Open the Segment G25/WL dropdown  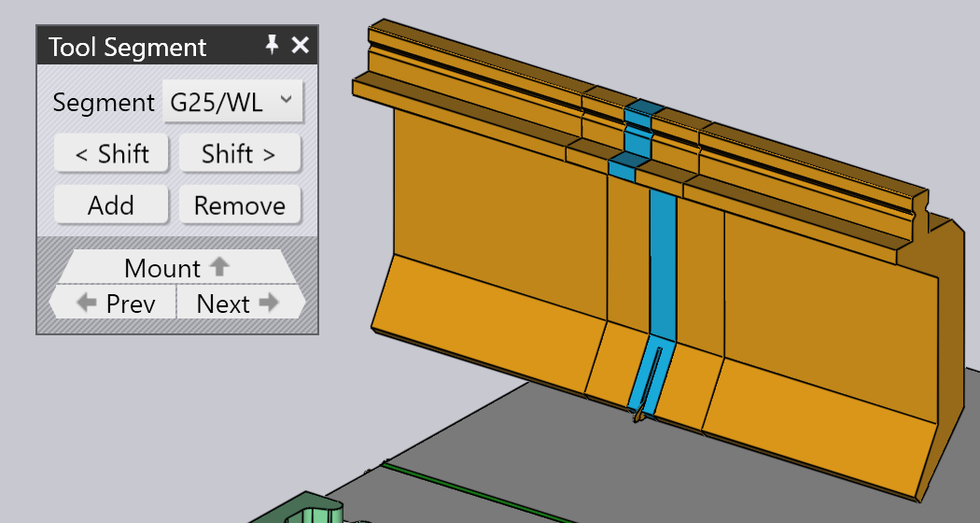point(232,102)
